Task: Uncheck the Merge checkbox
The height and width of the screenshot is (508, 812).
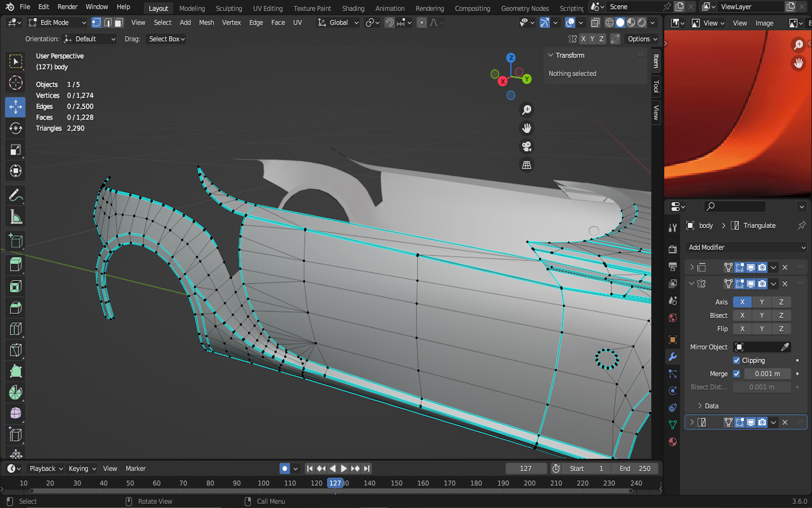Action: pos(736,374)
